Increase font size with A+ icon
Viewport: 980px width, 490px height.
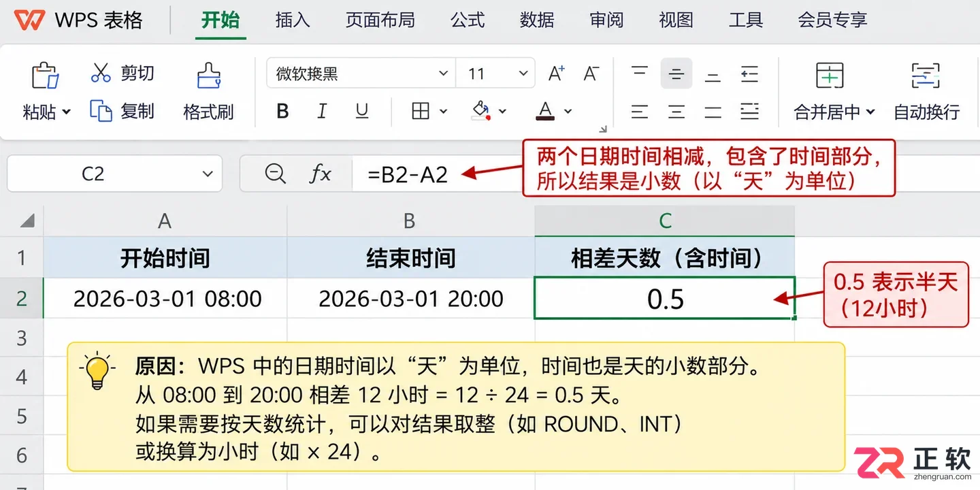coord(557,73)
